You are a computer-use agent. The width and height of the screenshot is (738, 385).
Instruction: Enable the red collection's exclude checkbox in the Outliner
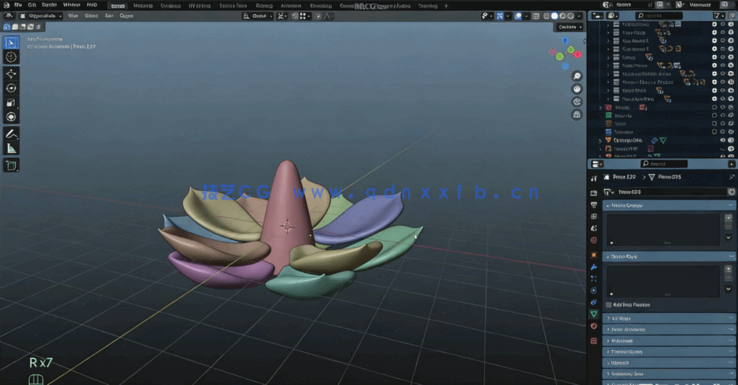[x=714, y=107]
